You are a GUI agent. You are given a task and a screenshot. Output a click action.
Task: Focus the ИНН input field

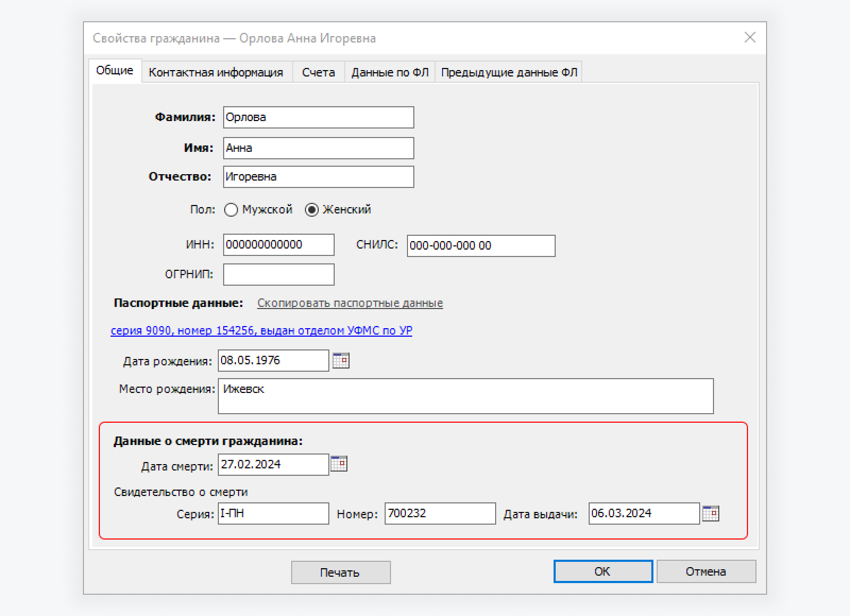click(279, 245)
